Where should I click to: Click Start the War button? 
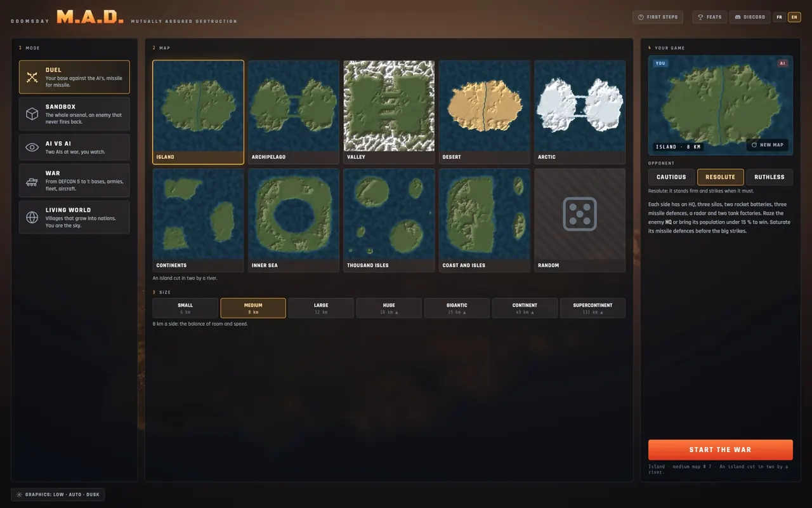tap(721, 450)
